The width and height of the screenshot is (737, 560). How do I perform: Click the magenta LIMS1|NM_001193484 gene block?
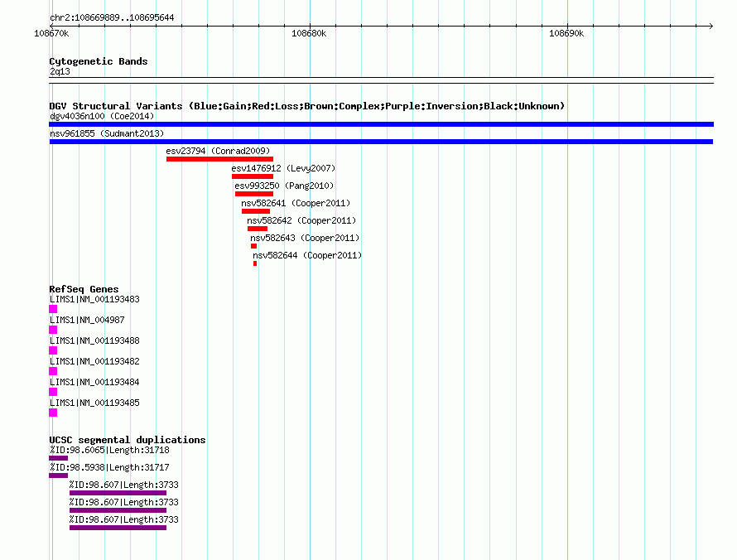pos(53,392)
